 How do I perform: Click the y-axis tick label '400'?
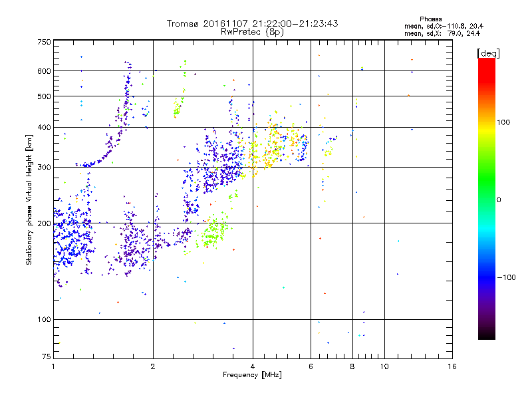[x=44, y=128]
